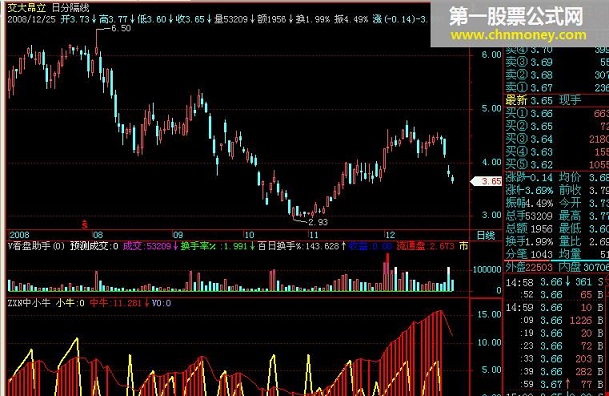The width and height of the screenshot is (609, 396).
Task: Click the stock name 交大昂立
Action: 27,8
